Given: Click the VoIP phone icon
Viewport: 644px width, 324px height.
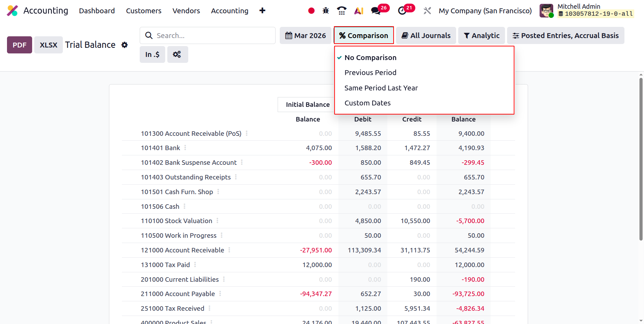Looking at the screenshot, I should pos(342,11).
